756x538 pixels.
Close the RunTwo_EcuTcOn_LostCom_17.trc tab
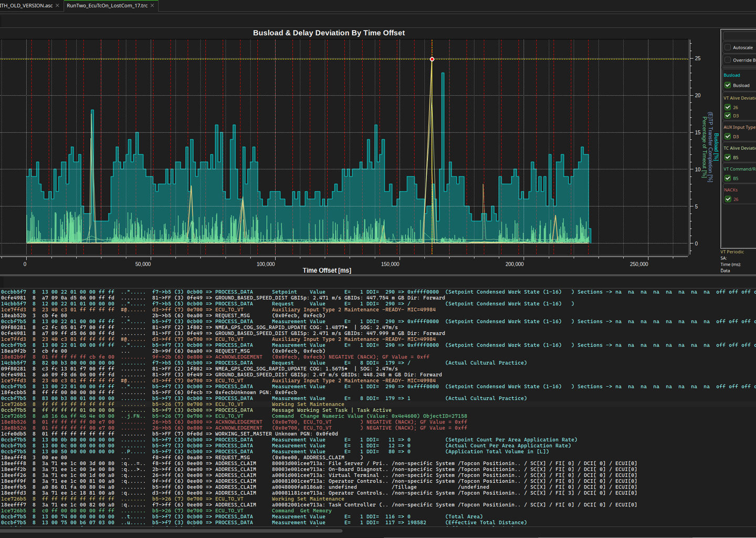[x=152, y=6]
